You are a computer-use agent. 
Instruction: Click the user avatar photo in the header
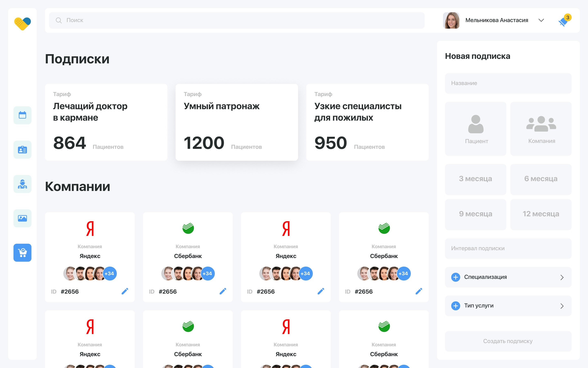451,20
